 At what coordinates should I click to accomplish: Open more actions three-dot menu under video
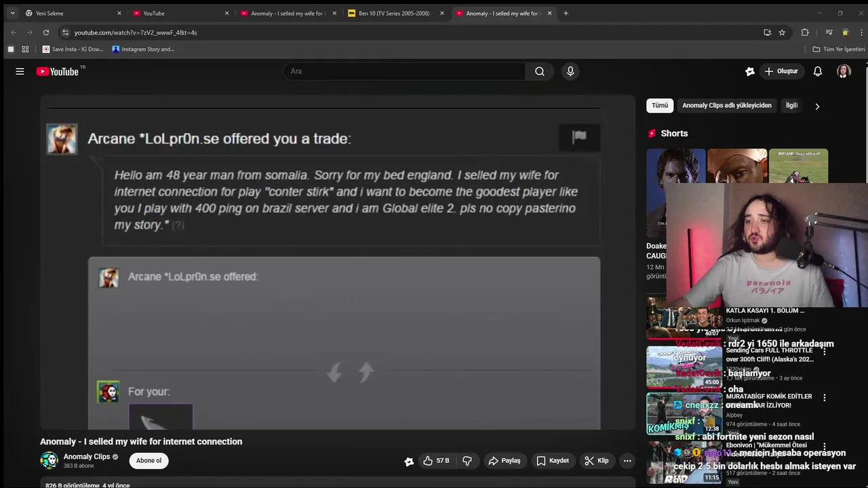click(627, 460)
